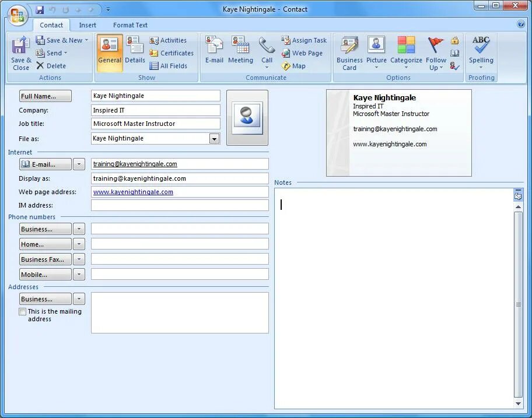Image resolution: width=532 pixels, height=418 pixels.
Task: Click the Business... phone button
Action: pyautogui.click(x=45, y=229)
